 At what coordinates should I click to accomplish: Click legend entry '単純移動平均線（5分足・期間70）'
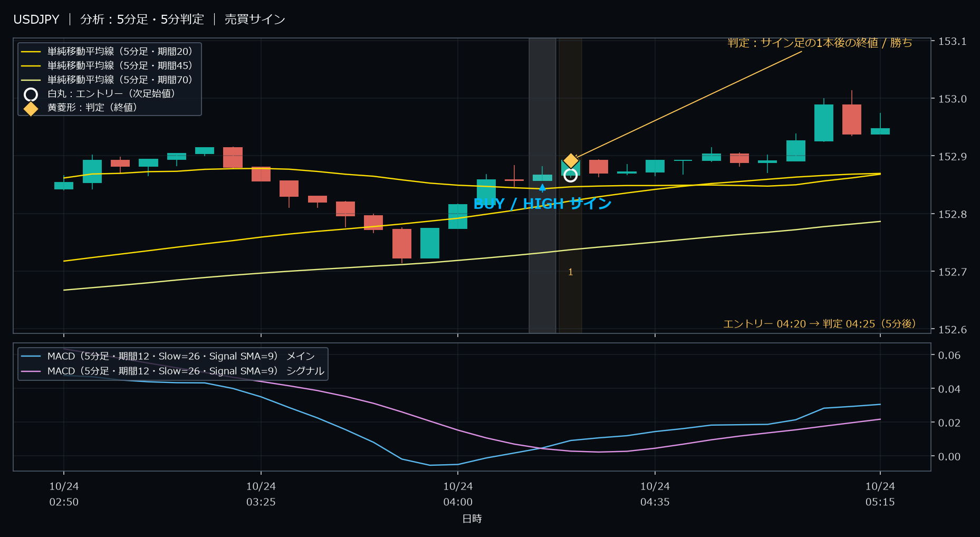point(107,80)
